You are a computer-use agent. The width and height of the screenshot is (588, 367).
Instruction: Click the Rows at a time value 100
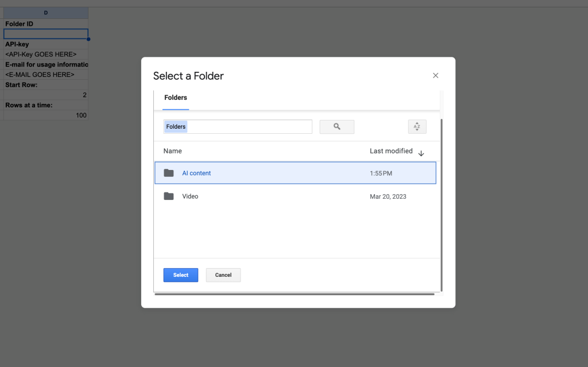tap(46, 115)
